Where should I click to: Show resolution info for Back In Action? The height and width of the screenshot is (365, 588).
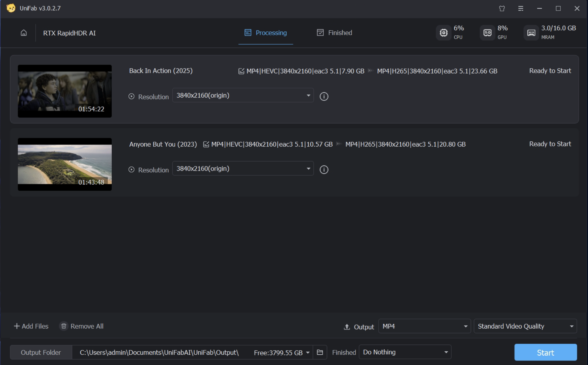[x=324, y=96]
